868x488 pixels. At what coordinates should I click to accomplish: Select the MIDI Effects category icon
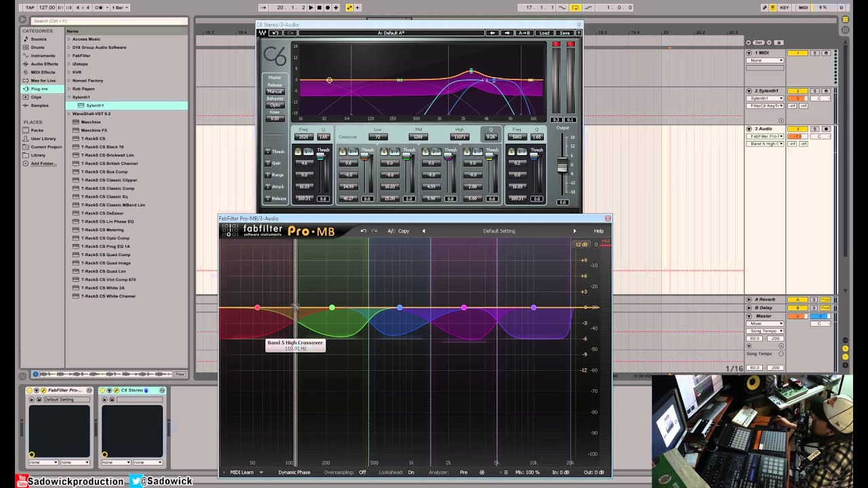coord(26,72)
